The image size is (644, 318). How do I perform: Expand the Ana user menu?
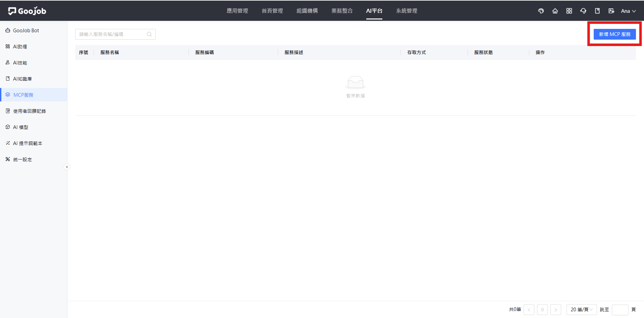point(628,11)
